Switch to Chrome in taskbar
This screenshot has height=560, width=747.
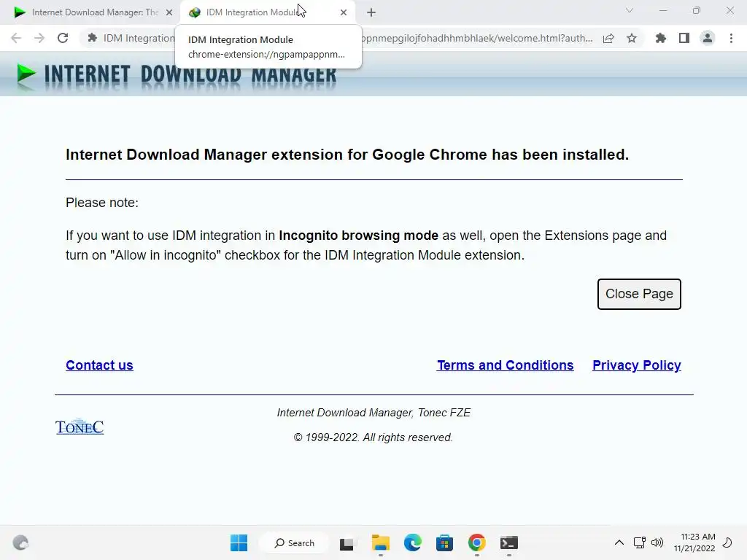coord(477,542)
